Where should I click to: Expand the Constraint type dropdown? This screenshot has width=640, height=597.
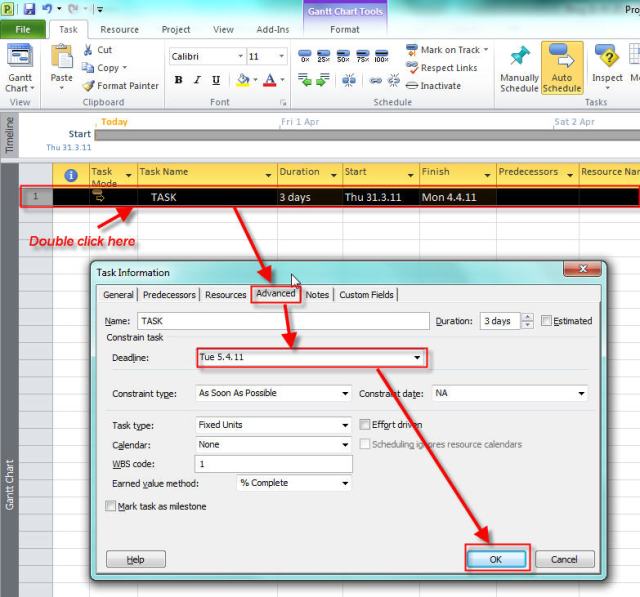point(345,394)
